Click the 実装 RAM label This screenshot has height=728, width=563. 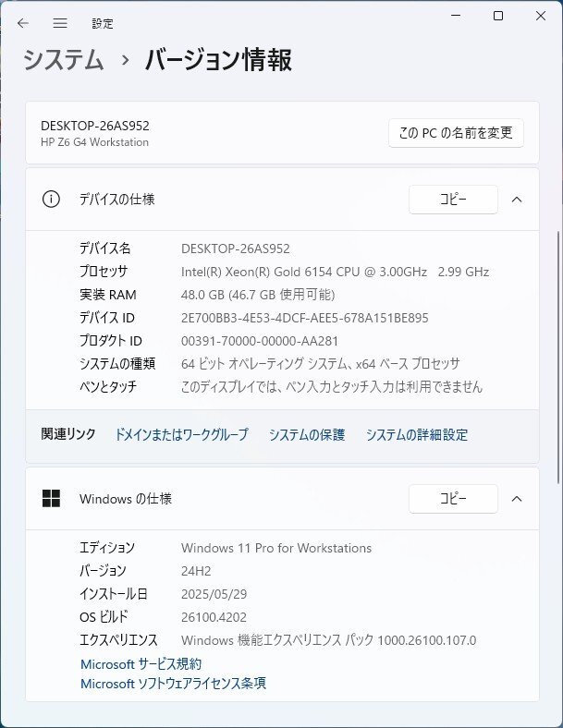click(108, 295)
